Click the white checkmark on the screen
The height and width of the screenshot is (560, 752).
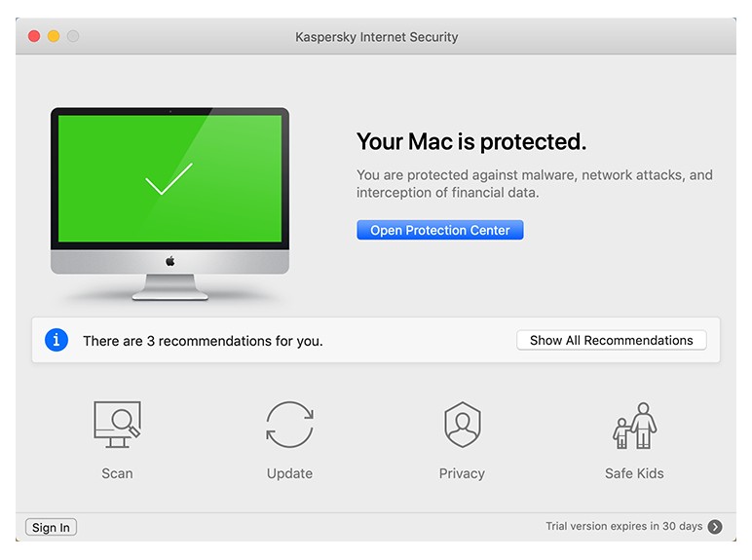click(x=169, y=180)
